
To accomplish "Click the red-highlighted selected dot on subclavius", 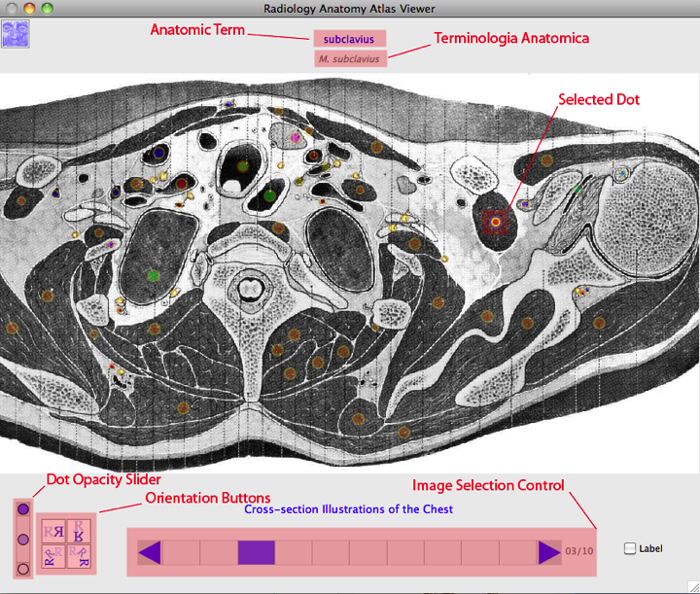I will 496,223.
